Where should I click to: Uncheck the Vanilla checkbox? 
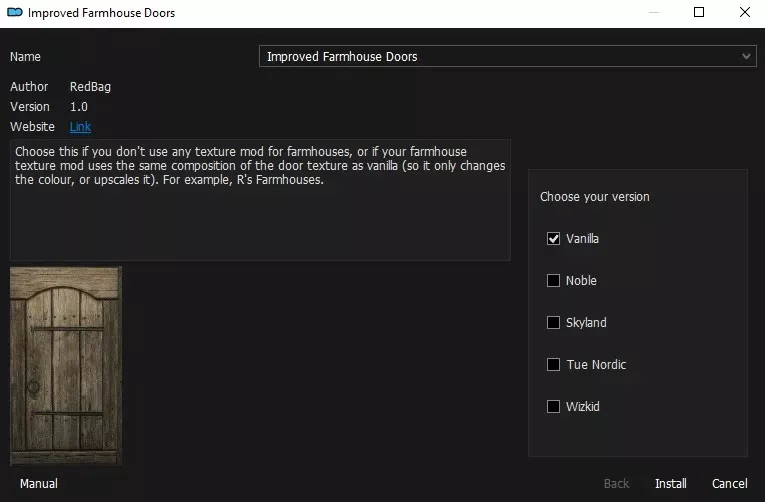(x=553, y=239)
